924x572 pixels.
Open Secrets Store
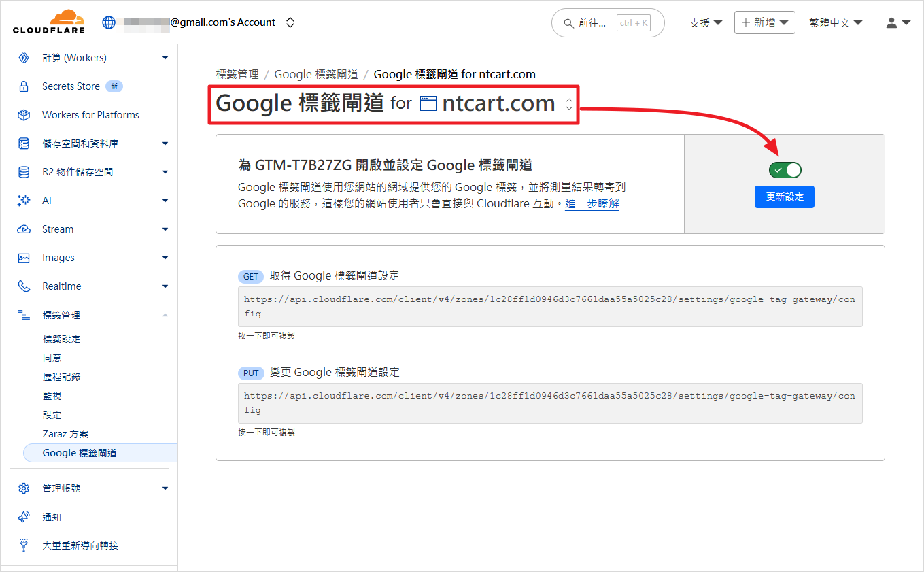[71, 86]
